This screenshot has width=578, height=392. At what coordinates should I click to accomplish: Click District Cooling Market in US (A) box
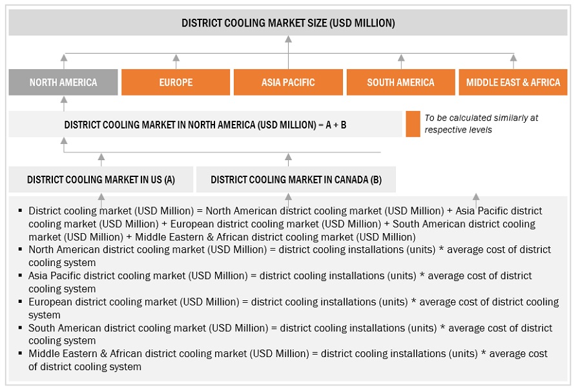(101, 180)
